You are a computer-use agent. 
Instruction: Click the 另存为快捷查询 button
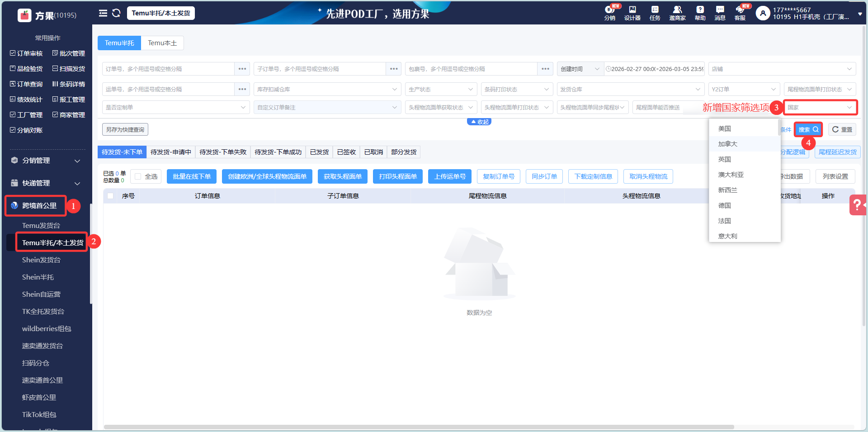(125, 130)
